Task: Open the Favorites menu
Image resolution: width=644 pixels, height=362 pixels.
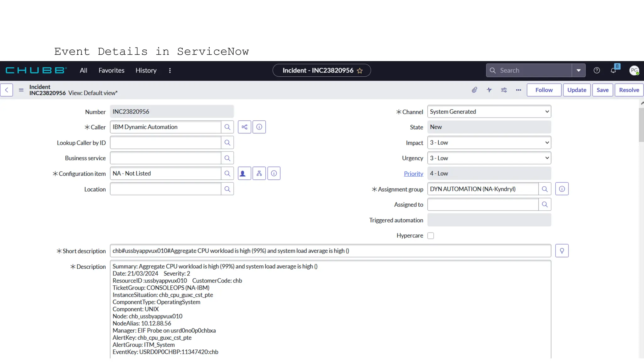Action: pyautogui.click(x=111, y=70)
